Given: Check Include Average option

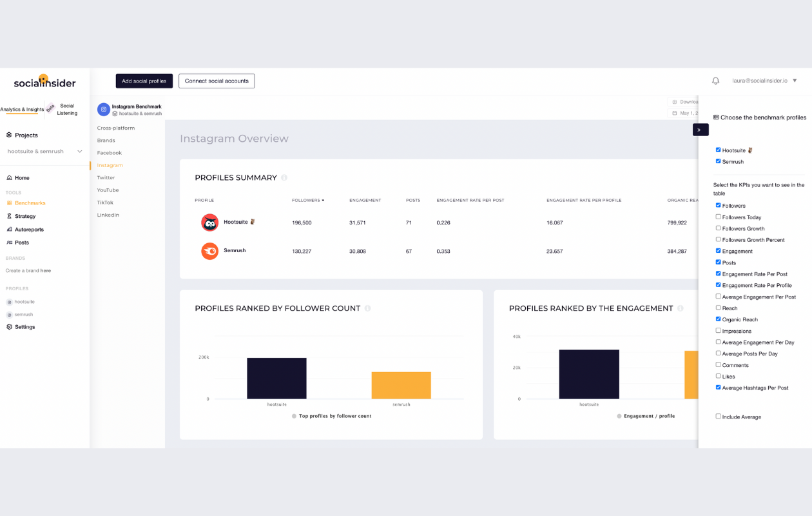Looking at the screenshot, I should pyautogui.click(x=719, y=416).
